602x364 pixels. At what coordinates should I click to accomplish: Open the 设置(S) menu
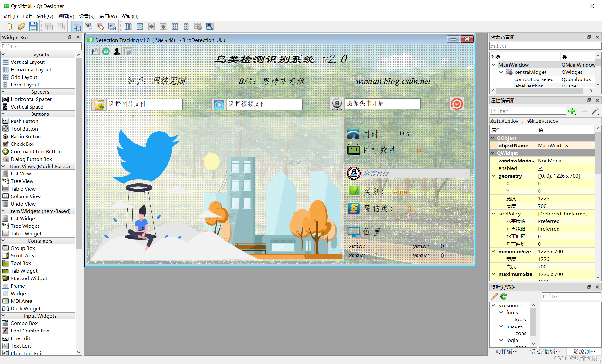pos(87,16)
